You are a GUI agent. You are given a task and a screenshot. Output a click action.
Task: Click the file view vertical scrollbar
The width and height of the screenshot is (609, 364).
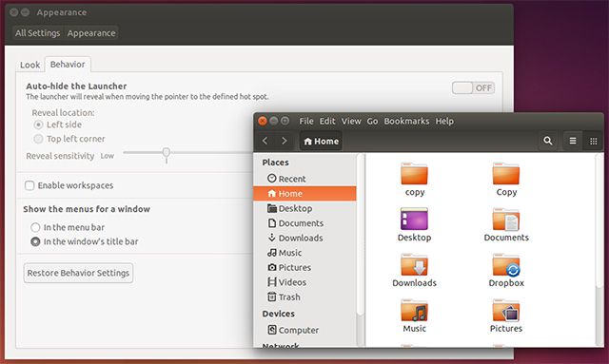click(599, 221)
